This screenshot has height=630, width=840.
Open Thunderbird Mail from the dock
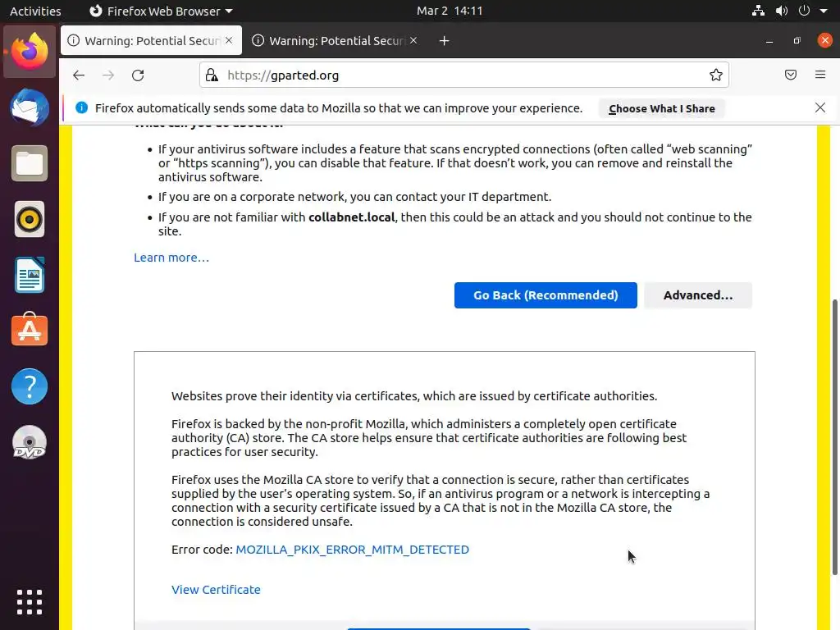pyautogui.click(x=30, y=107)
